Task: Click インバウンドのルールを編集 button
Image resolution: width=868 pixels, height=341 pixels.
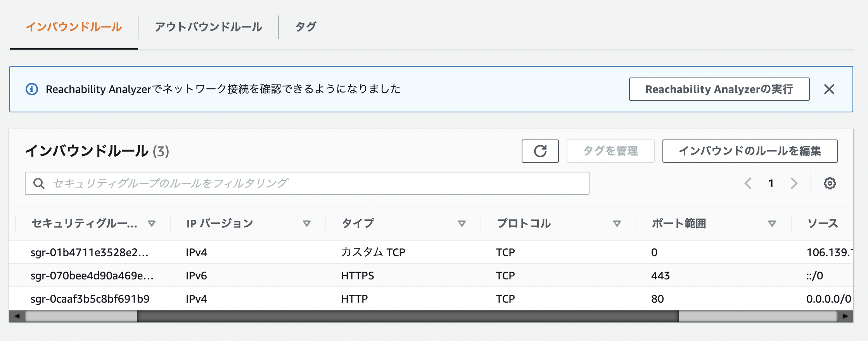Action: [x=750, y=151]
